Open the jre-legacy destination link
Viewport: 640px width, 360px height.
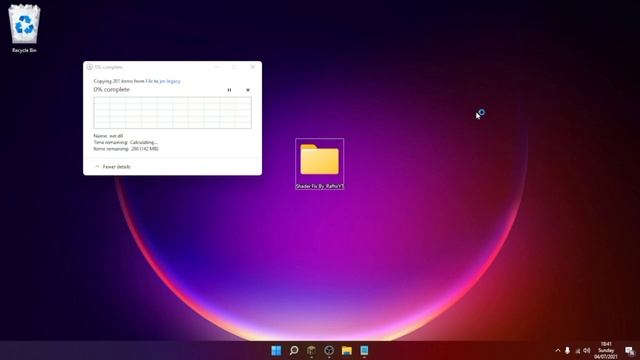(x=170, y=81)
